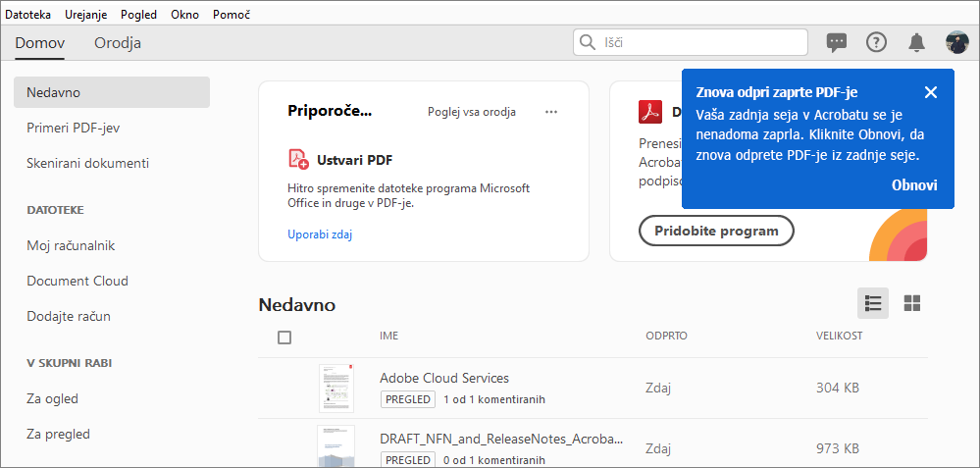Click Poglej vsa orodja link
This screenshot has height=468, width=980.
tap(471, 112)
